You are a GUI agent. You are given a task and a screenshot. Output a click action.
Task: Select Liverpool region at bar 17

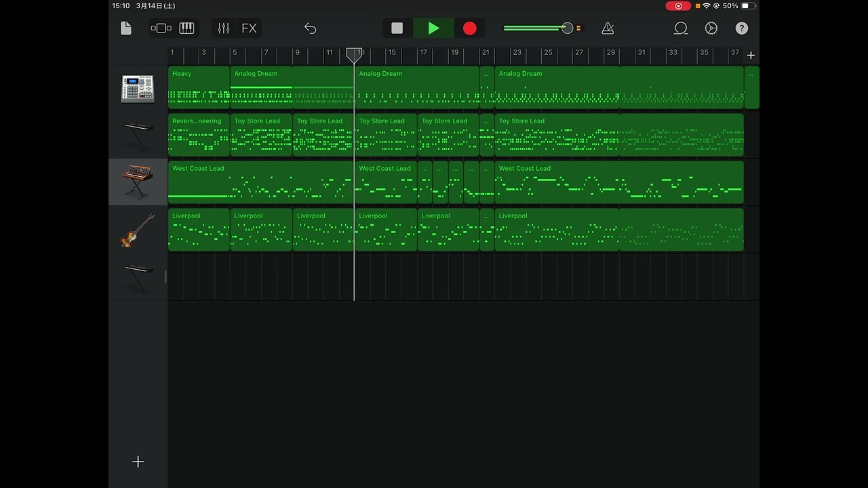448,230
